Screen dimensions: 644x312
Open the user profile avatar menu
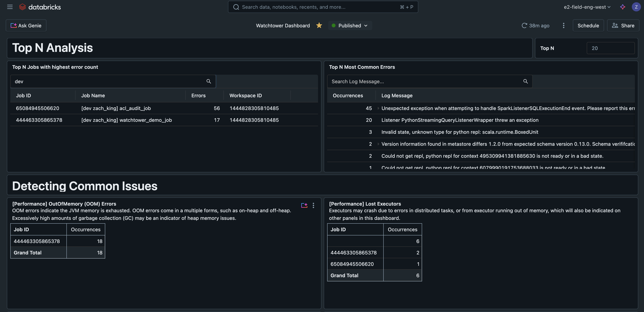[x=636, y=7]
